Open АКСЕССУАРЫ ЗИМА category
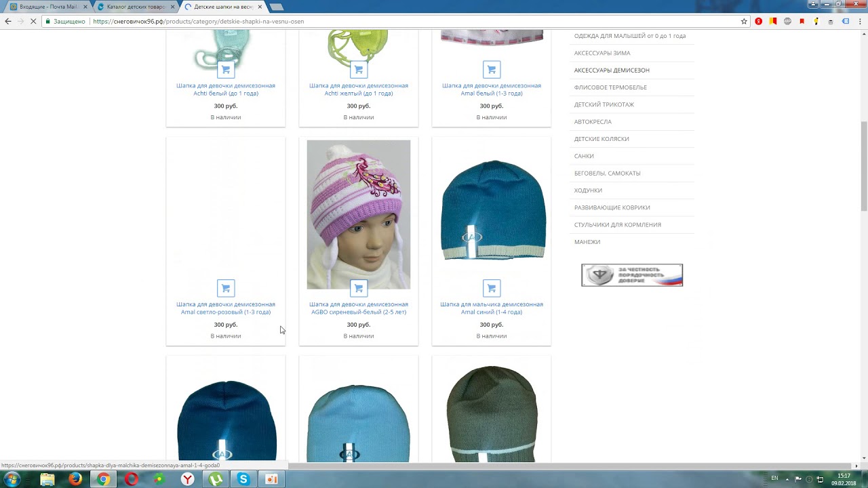 click(x=602, y=53)
